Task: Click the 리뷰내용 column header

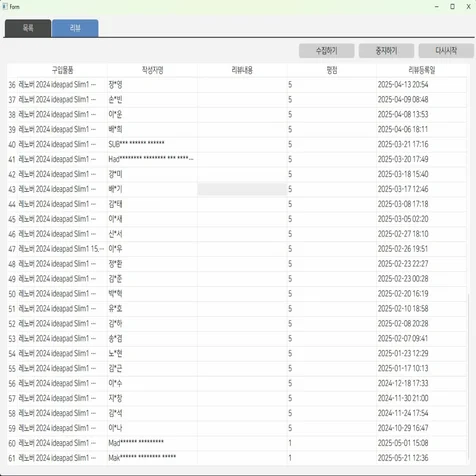Action: click(x=242, y=70)
